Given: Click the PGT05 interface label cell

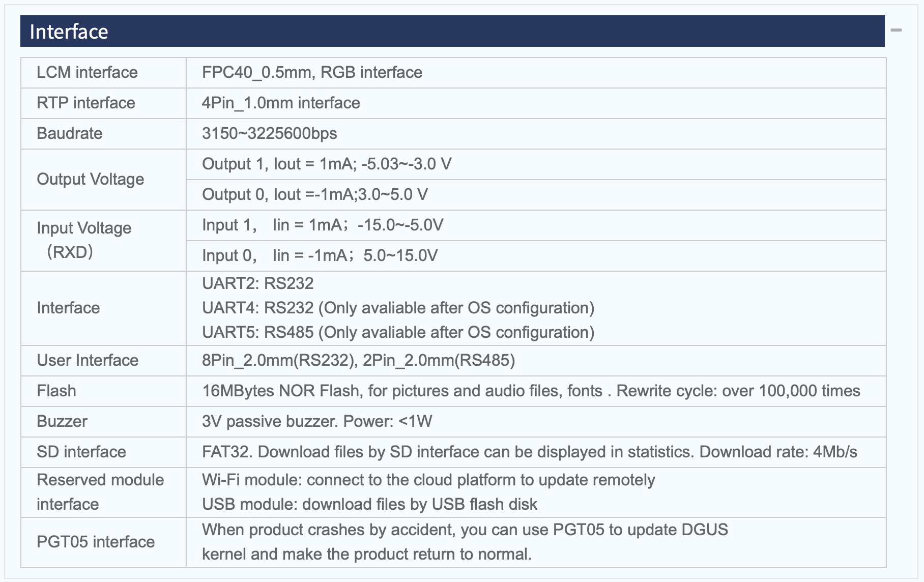Looking at the screenshot, I should click(104, 542).
